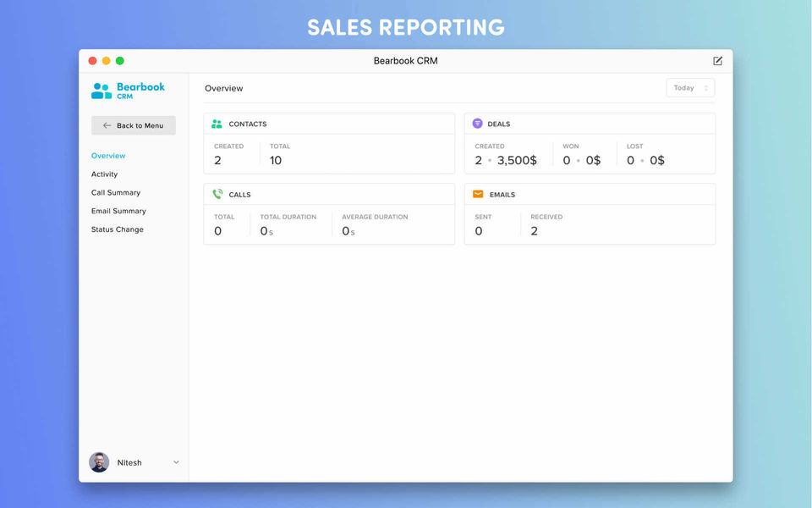The image size is (812, 508).
Task: Click the TOTAL DURATION label
Action: tap(288, 217)
